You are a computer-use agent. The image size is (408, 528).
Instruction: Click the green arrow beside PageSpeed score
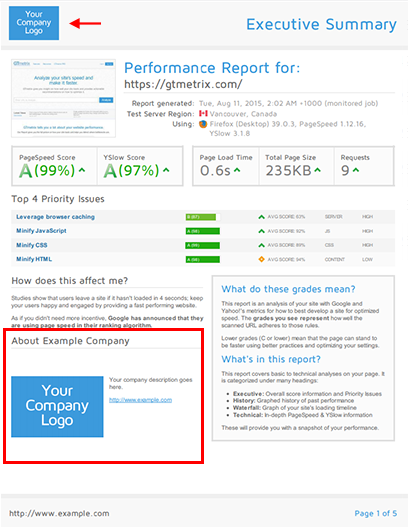[x=82, y=170]
